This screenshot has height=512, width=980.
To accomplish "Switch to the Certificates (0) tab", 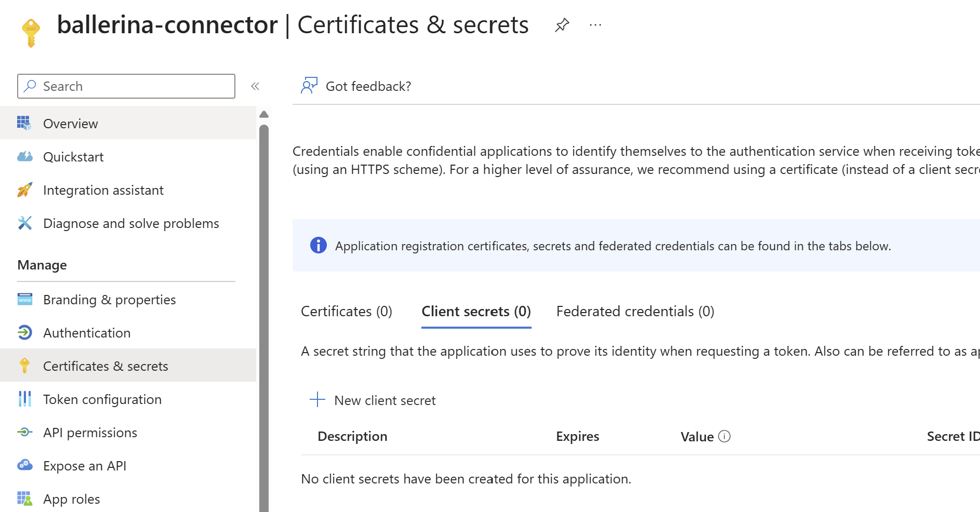I will 346,311.
